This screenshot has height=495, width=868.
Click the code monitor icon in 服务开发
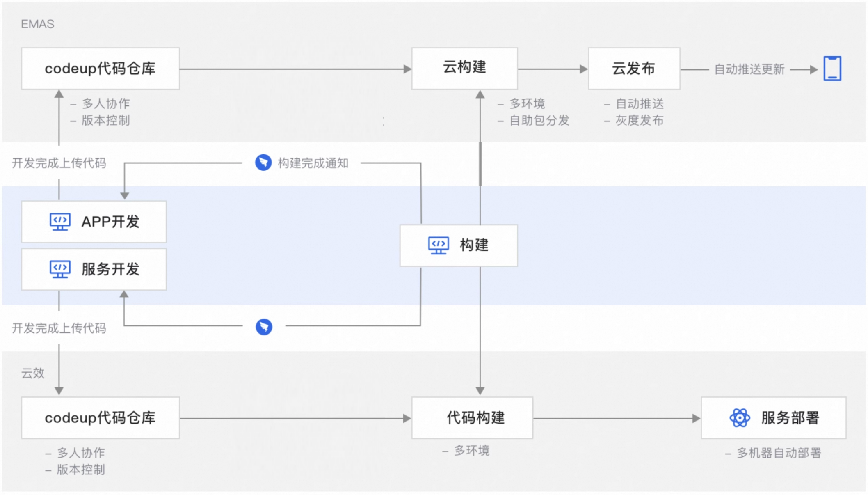click(60, 269)
